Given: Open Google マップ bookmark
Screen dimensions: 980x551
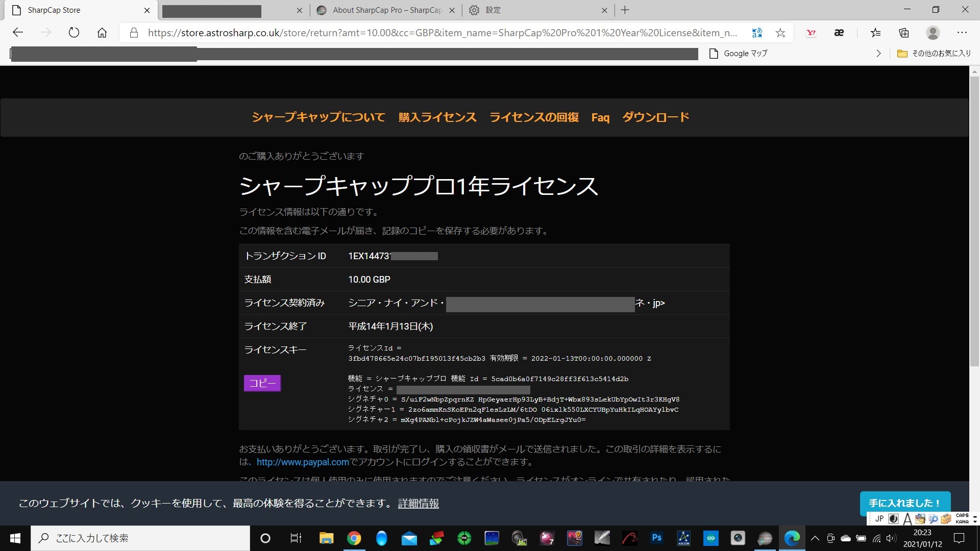Looking at the screenshot, I should pos(739,54).
